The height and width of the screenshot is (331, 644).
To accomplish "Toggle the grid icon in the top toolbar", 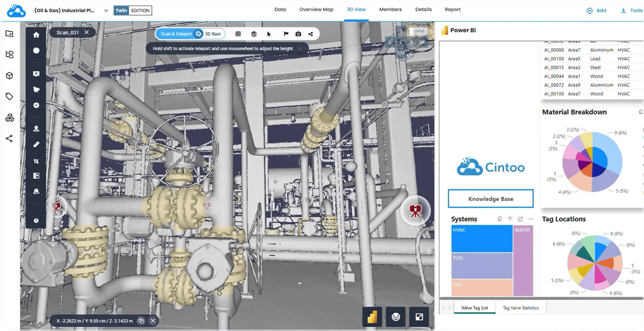I will pyautogui.click(x=238, y=34).
